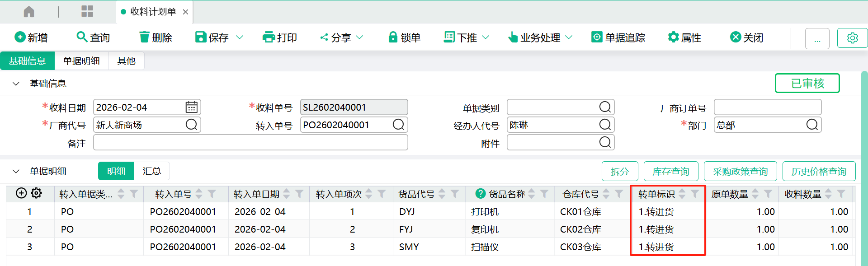Click the 锁单 lock toolbar button
Viewport: 868px width, 266px height.
(x=405, y=37)
